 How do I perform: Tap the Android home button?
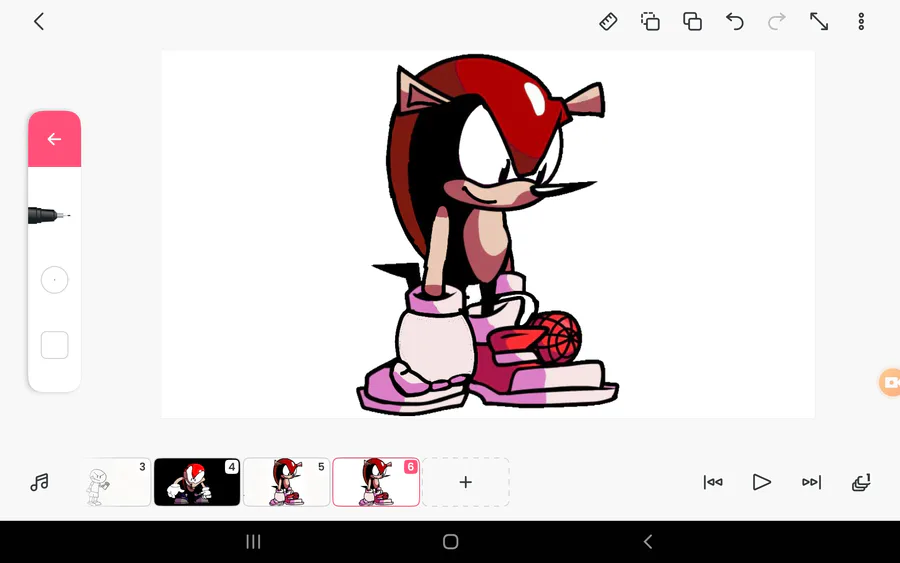451,542
